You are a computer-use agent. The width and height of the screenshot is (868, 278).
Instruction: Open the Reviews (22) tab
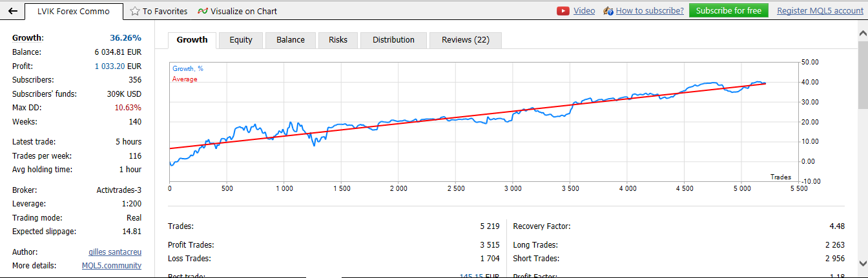[x=465, y=40]
